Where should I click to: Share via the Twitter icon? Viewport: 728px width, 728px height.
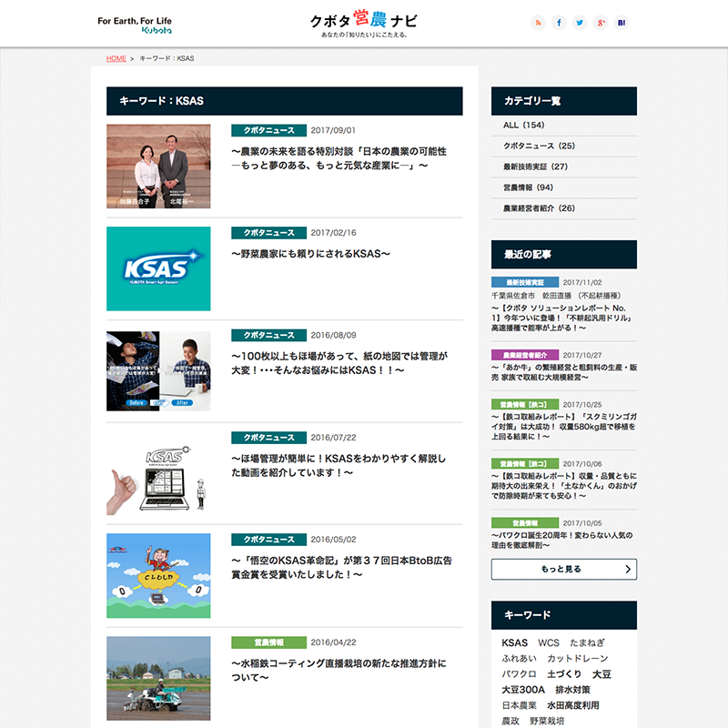580,22
